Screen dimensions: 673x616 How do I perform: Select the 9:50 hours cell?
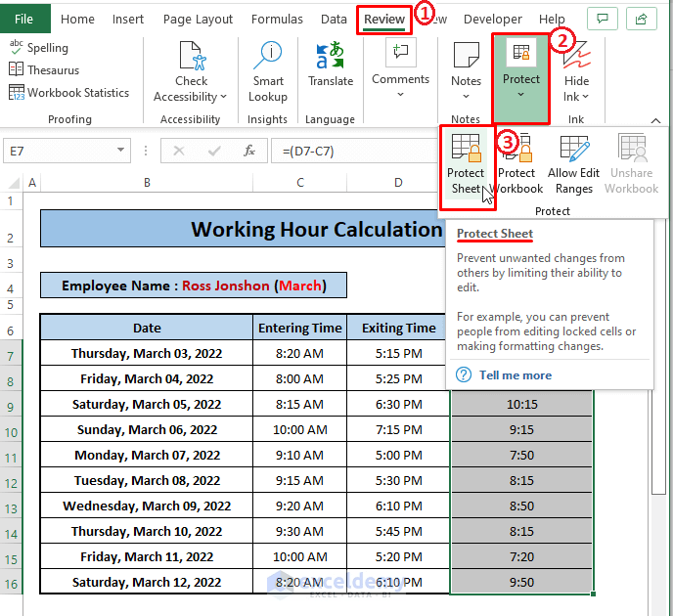[x=522, y=582]
